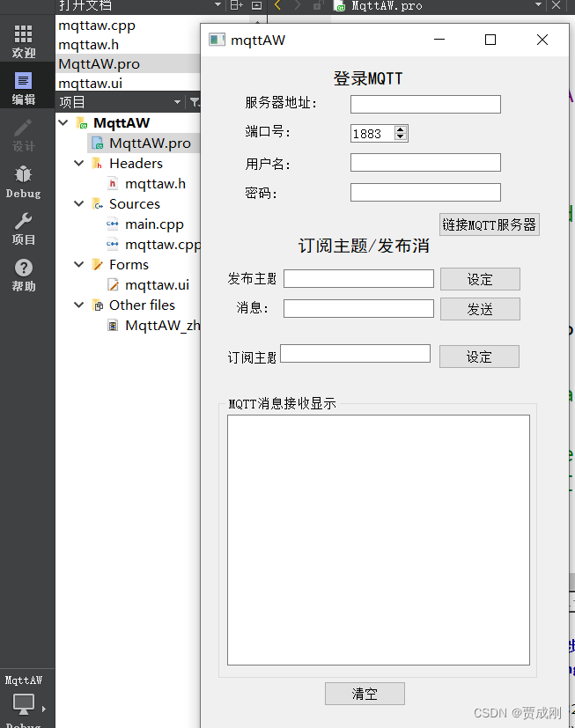The width and height of the screenshot is (575, 728).
Task: Open the Welcome (欢迎) mode icon
Action: (23, 34)
